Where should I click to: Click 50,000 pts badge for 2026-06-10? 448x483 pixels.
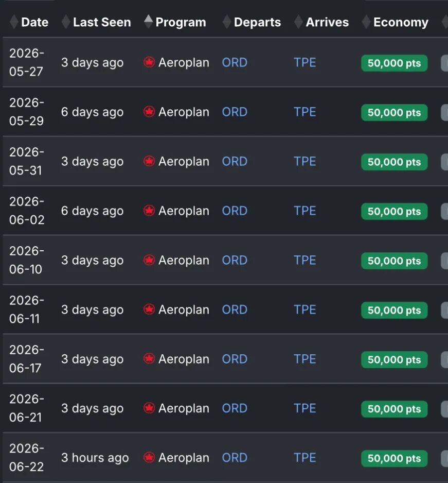[394, 261]
